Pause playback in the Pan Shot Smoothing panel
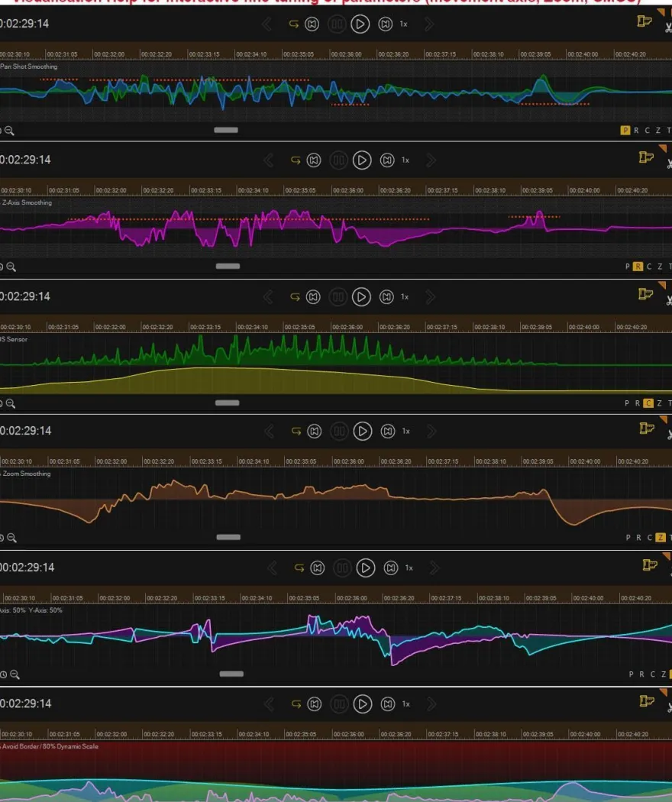The height and width of the screenshot is (802, 672). coord(337,24)
